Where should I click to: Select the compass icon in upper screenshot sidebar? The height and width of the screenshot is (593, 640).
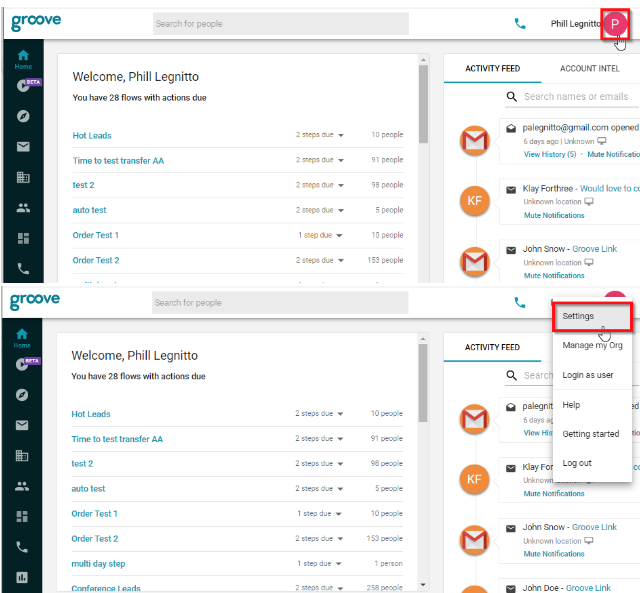23,116
